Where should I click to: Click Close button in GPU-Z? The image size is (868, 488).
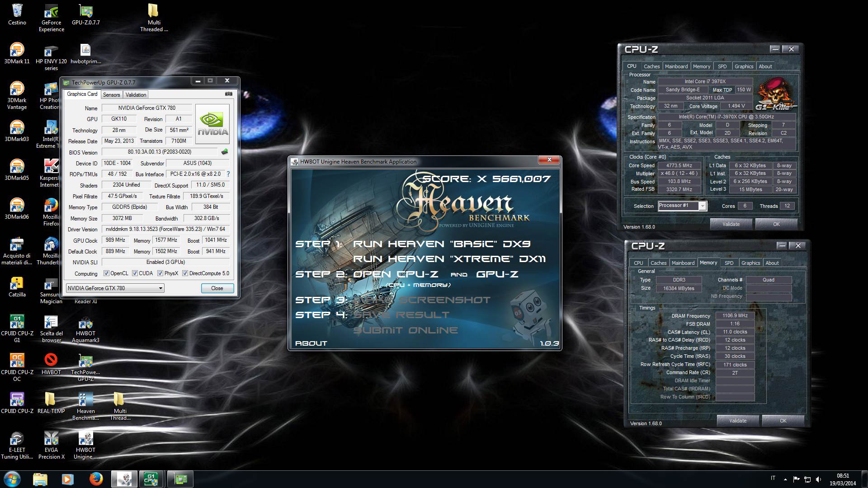(x=217, y=288)
